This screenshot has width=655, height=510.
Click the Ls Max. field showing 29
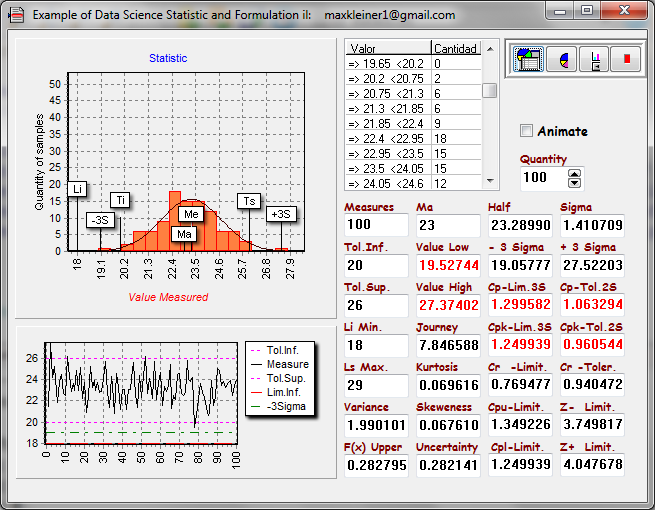coord(375,385)
